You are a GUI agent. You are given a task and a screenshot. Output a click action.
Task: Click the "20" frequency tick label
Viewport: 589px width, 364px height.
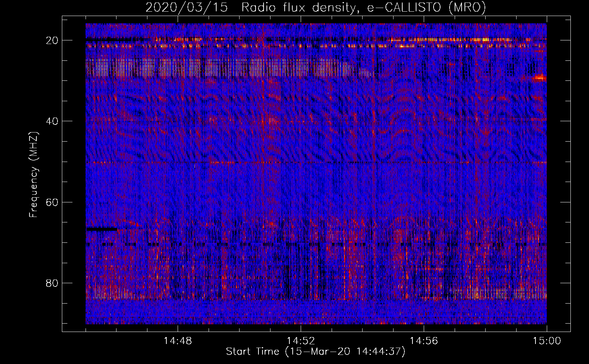tap(52, 40)
